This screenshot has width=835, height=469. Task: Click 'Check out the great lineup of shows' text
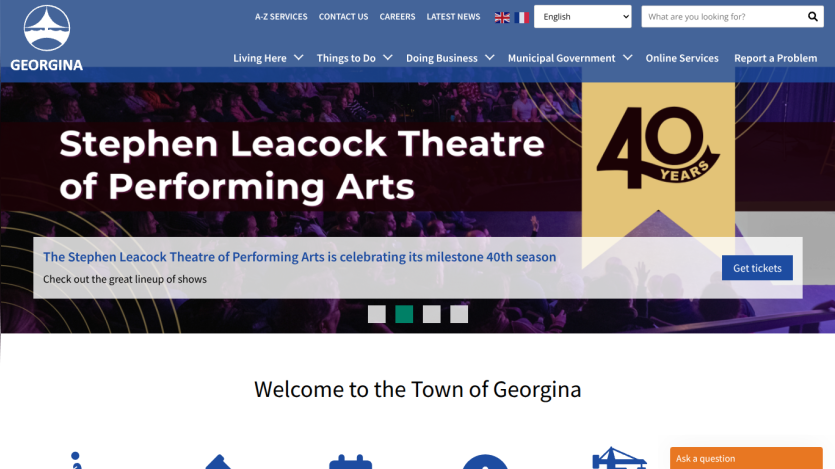tap(125, 279)
